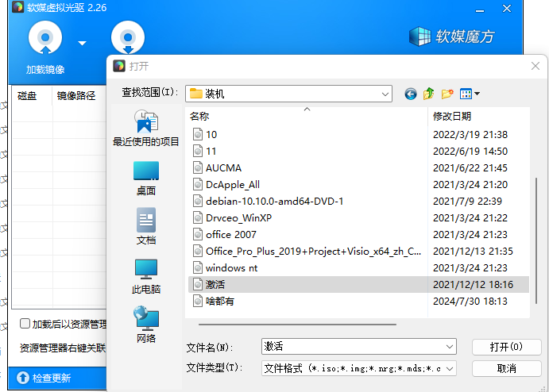The height and width of the screenshot is (392, 549).
Task: Select 文档 in the places sidebar
Action: point(146,228)
